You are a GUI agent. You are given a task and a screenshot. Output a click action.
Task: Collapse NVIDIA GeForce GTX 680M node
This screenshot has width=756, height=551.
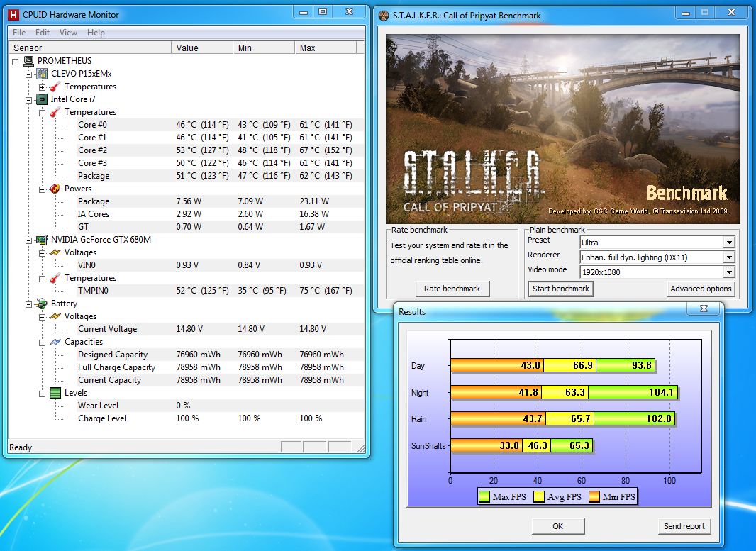[x=29, y=240]
